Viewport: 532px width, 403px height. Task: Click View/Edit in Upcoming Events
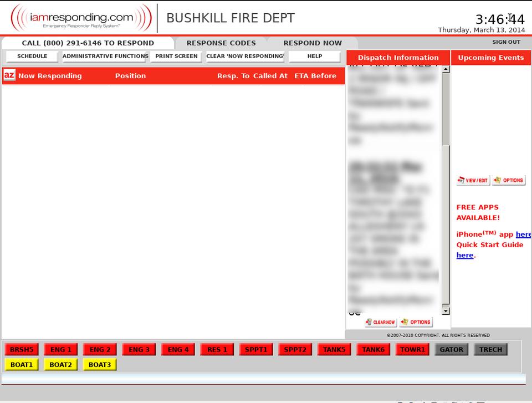[473, 180]
